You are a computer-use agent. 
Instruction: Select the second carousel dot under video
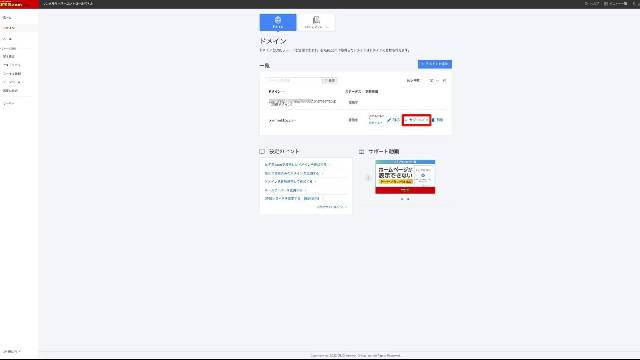tap(409, 199)
